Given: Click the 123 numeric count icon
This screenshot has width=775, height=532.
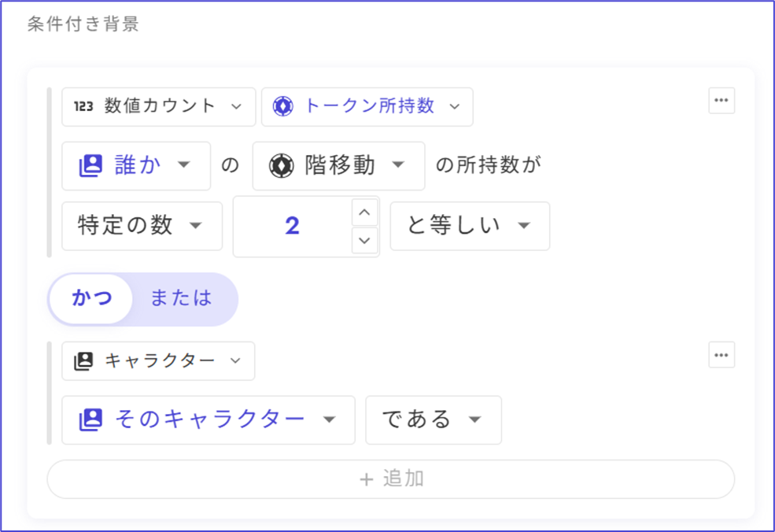Looking at the screenshot, I should coord(83,106).
